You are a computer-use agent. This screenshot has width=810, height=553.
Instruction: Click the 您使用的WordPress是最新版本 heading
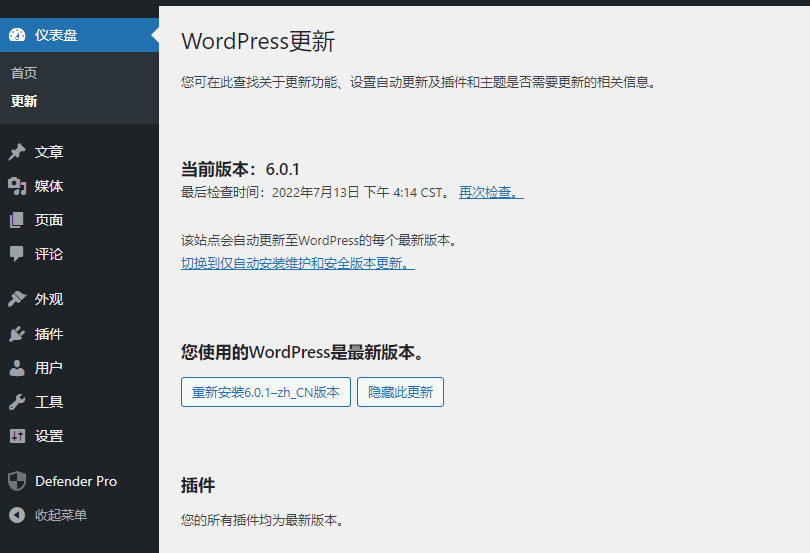pos(302,352)
